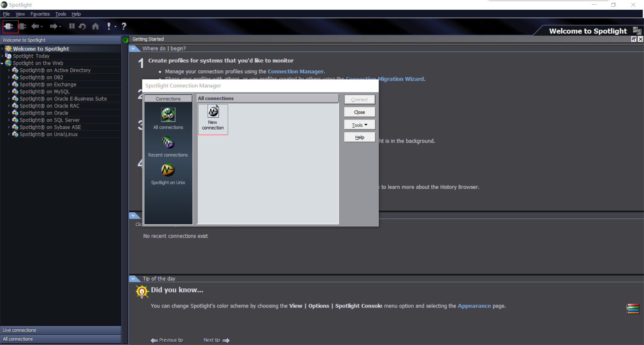Click the Refresh icon in toolbar

tap(83, 26)
